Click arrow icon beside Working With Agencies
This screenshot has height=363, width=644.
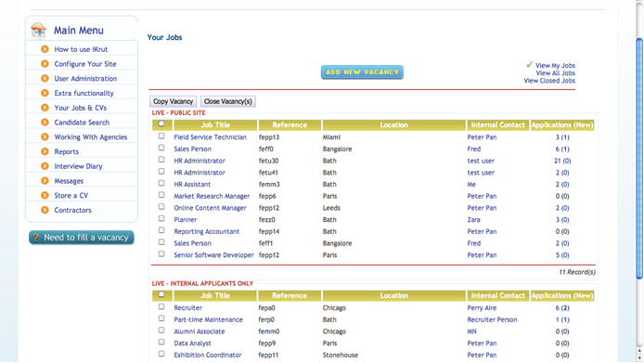pos(45,136)
